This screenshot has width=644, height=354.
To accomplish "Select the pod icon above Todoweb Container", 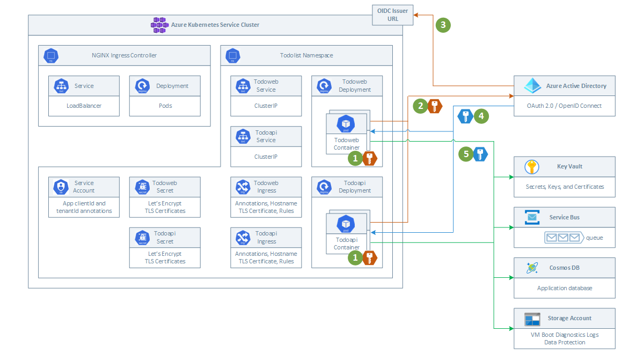I will pyautogui.click(x=346, y=124).
